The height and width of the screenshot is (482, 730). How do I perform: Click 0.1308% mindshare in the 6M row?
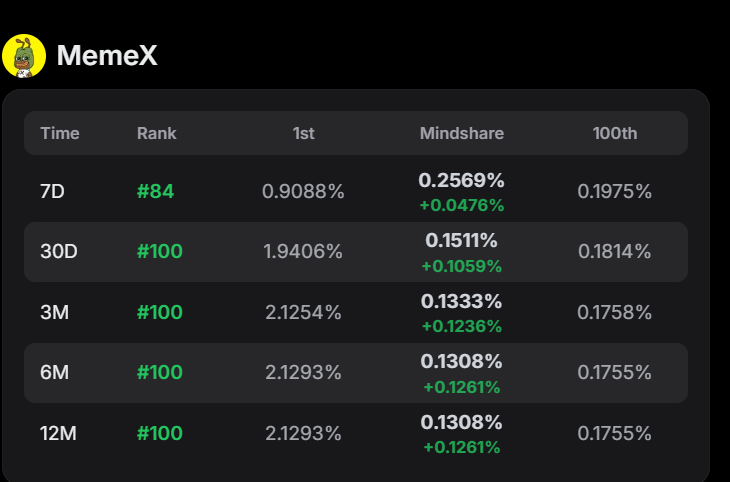461,361
